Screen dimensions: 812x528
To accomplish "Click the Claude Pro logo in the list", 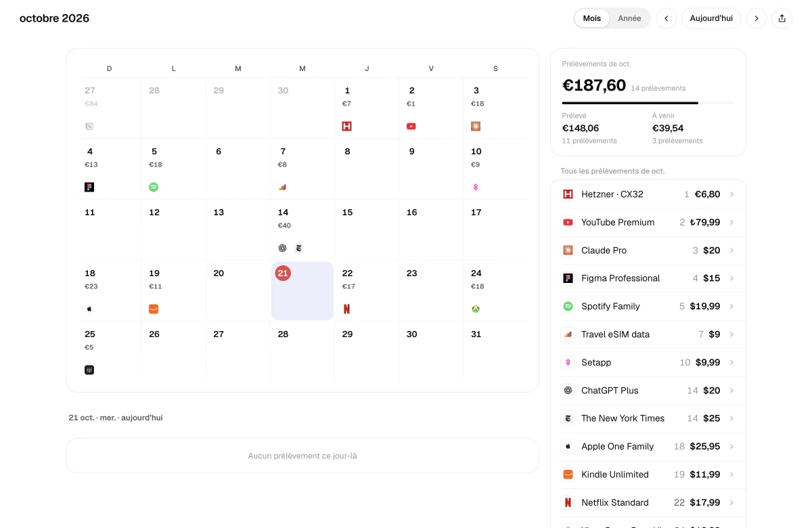I will pyautogui.click(x=568, y=250).
